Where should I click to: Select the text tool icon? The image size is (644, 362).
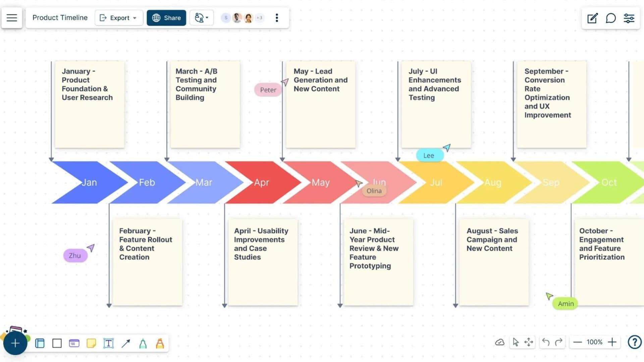(x=108, y=343)
